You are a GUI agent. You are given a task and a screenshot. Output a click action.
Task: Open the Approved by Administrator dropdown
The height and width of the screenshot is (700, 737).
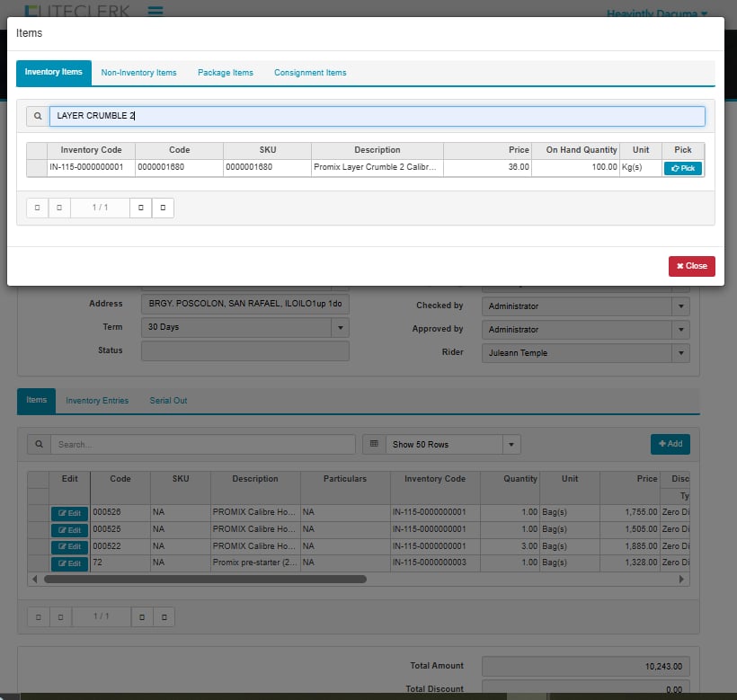point(680,330)
